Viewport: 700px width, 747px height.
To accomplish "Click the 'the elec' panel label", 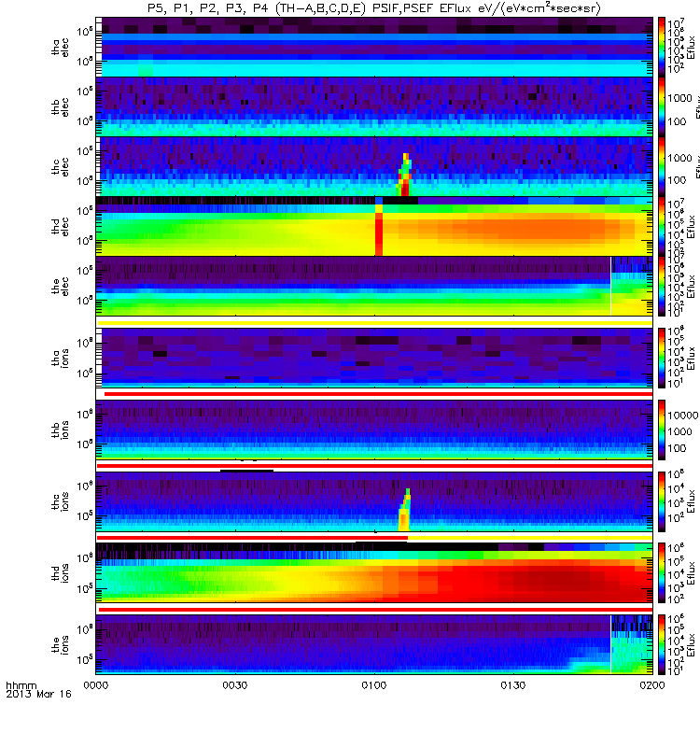I will pyautogui.click(x=60, y=287).
